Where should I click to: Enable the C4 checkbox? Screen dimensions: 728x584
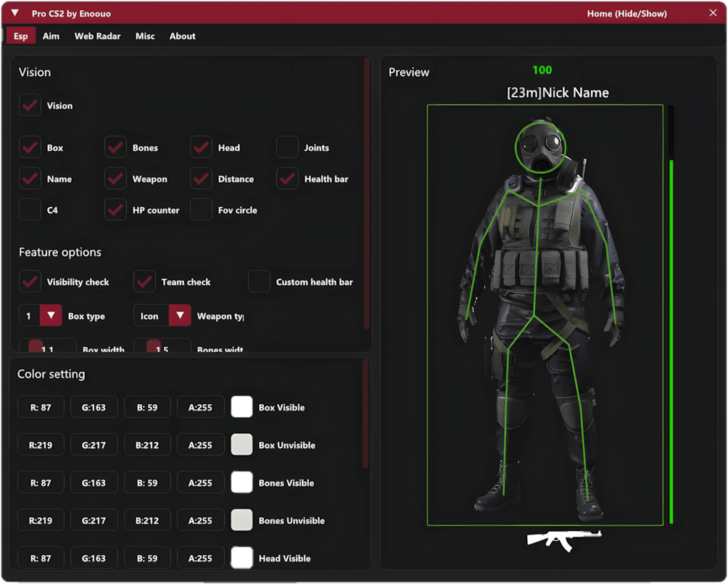pyautogui.click(x=30, y=210)
